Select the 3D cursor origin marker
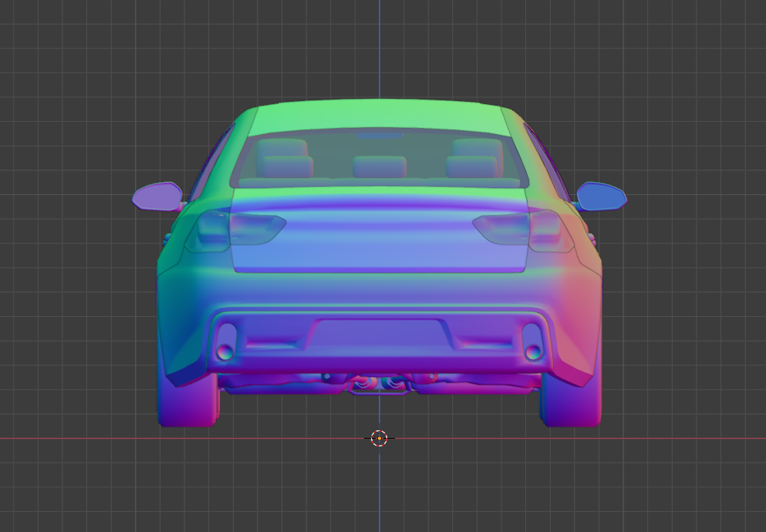 pyautogui.click(x=379, y=438)
